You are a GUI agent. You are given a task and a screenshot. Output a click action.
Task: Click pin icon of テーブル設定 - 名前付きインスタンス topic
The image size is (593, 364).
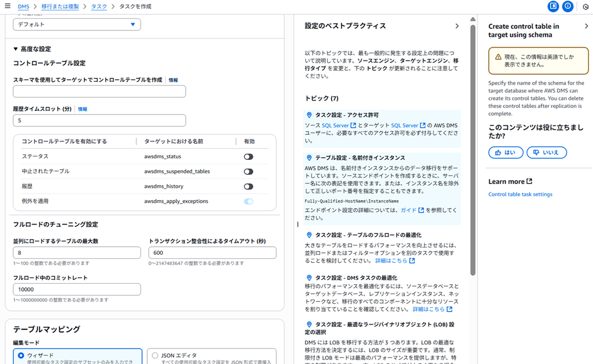pyautogui.click(x=309, y=158)
